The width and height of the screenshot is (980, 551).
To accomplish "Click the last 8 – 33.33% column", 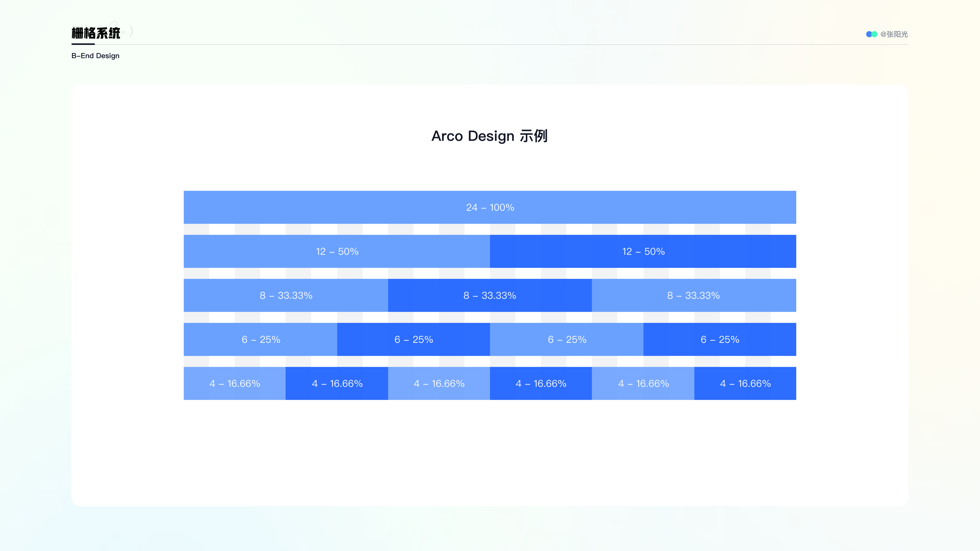I will coord(694,295).
